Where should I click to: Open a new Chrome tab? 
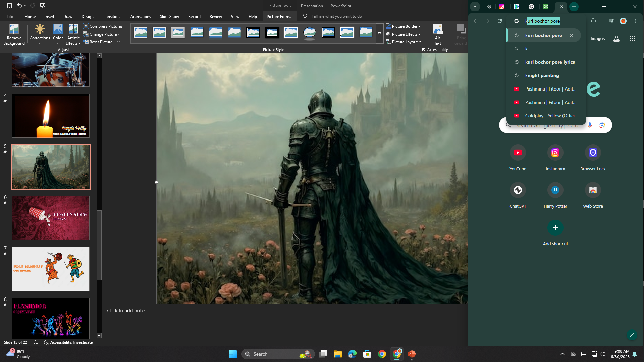pos(574,7)
